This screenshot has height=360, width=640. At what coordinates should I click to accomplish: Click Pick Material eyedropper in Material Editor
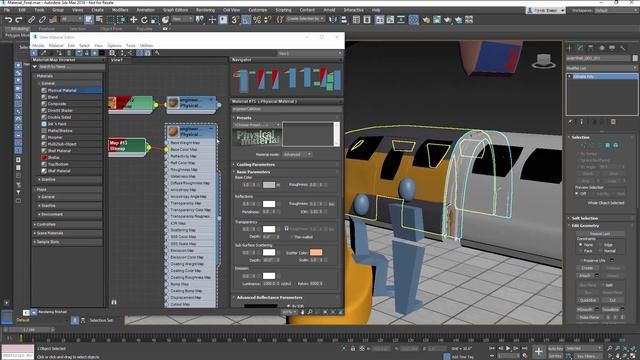[43, 53]
